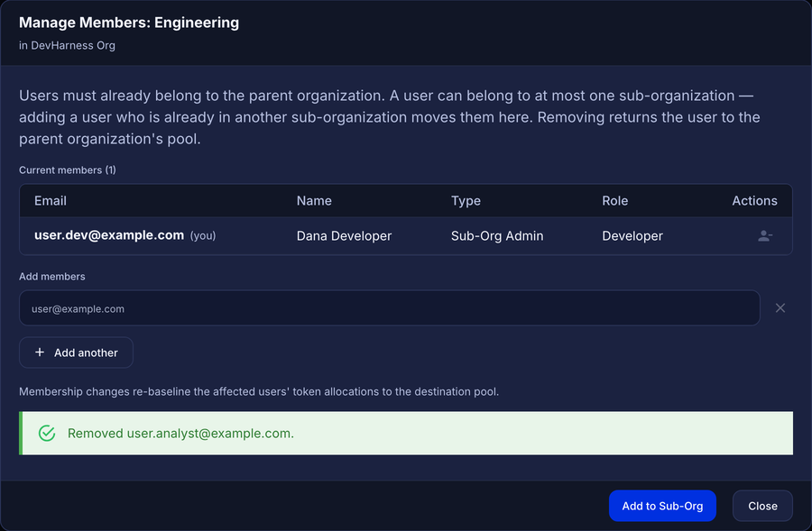Click the membership changes re-baseline note

pos(259,392)
